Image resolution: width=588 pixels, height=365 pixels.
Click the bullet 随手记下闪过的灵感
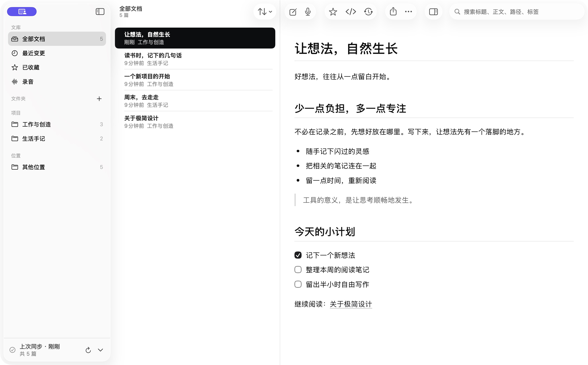(337, 151)
